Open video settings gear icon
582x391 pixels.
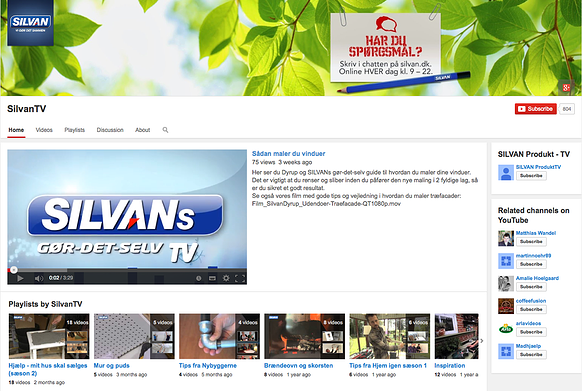(226, 278)
